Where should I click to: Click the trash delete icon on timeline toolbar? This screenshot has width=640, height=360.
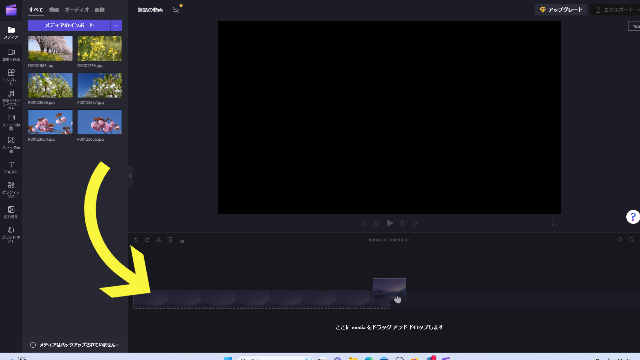(x=170, y=240)
